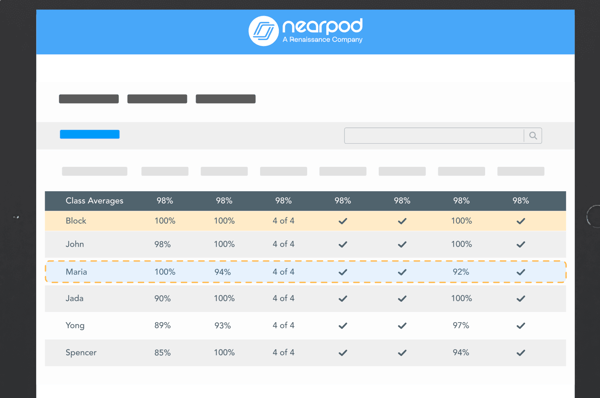
Task: Click Spencer's 85% score
Action: click(x=163, y=353)
